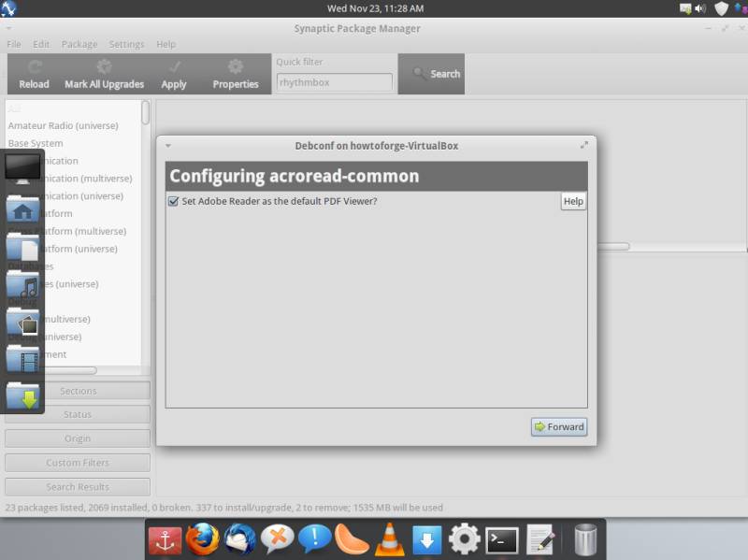The height and width of the screenshot is (560, 748).
Task: Click the package pane horizontal scrollbar
Action: click(x=613, y=247)
